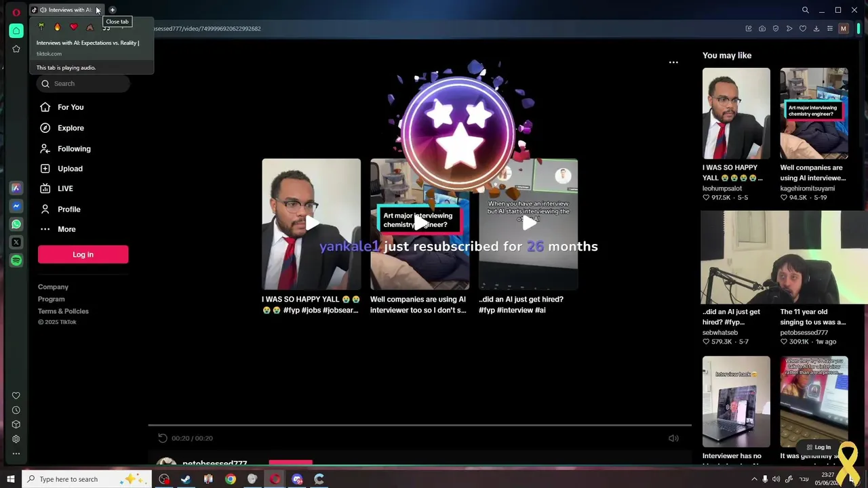Open Opera sidebar history clock icon
This screenshot has height=488, width=868.
pyautogui.click(x=16, y=410)
